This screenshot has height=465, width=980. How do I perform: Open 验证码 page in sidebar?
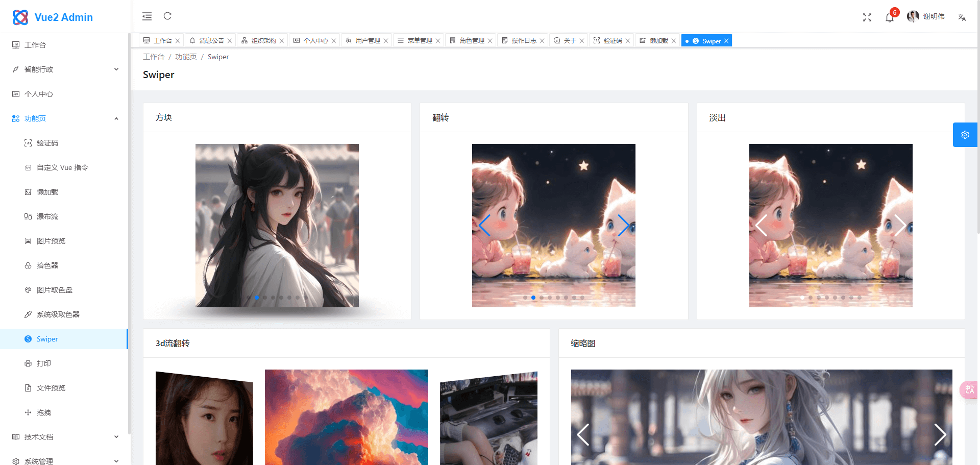click(63, 143)
